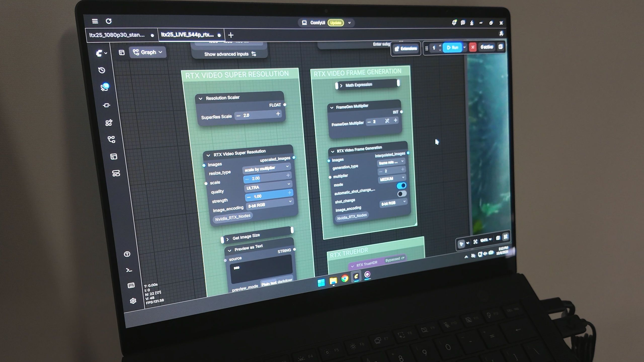The height and width of the screenshot is (362, 644).
Task: Open the hamburger menu at top left
Action: pos(95,21)
